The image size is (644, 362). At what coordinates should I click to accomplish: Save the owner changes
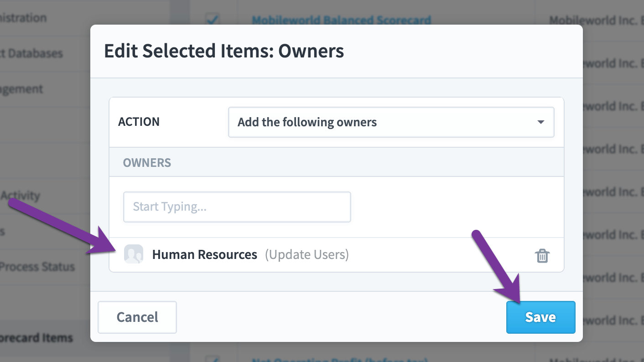[x=541, y=317]
